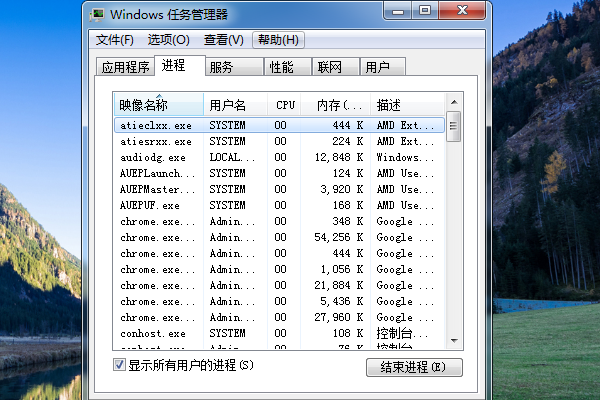Select the AUEPMaster process row
600x400 pixels.
(x=279, y=189)
